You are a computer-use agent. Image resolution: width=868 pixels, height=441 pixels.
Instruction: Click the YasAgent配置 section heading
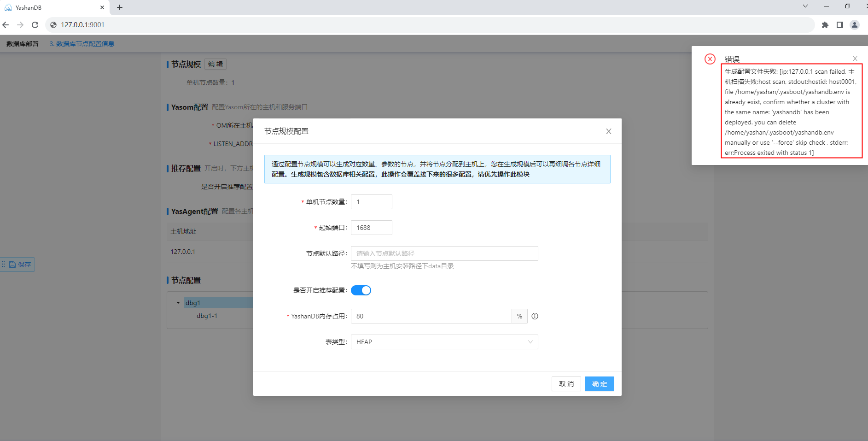pos(194,211)
